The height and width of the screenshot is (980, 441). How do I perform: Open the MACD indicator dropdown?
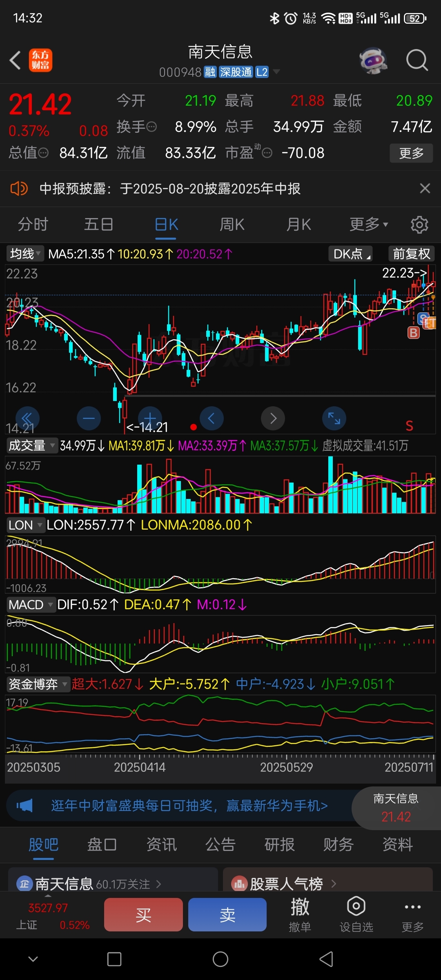pos(31,605)
